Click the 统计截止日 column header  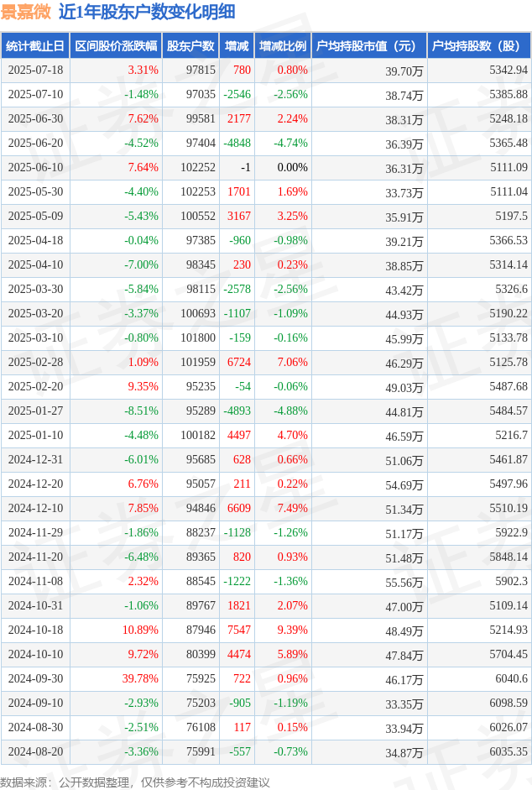35,46
